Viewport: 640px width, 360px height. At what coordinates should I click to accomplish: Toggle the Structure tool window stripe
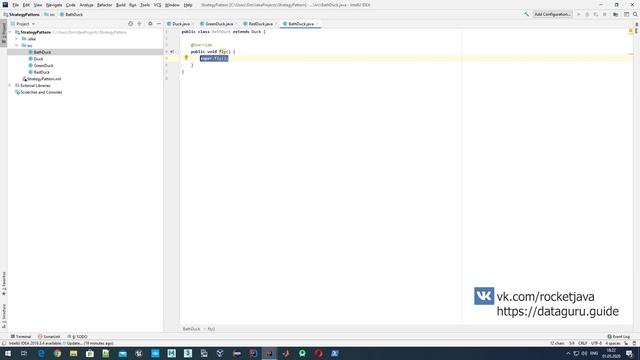coord(4,316)
